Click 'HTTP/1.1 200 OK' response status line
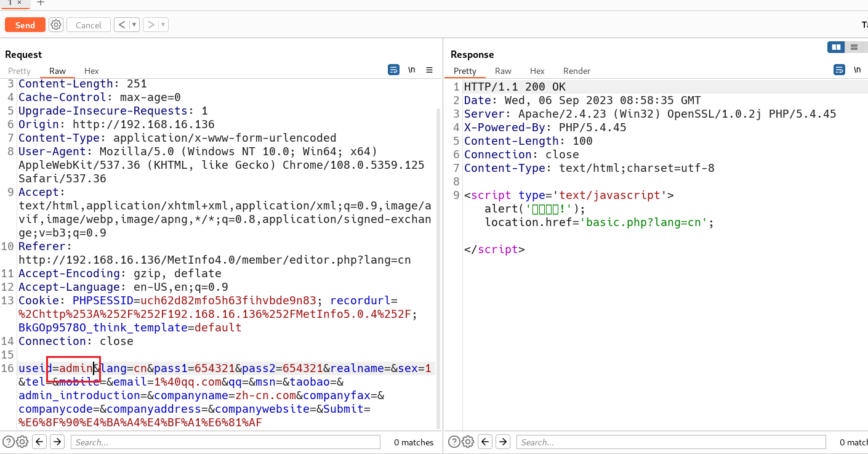Viewport: 868px width, 454px height. pyautogui.click(x=515, y=87)
